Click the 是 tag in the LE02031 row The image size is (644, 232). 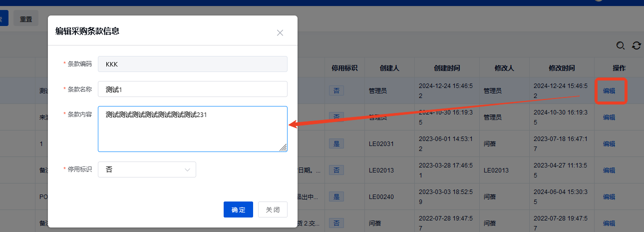[x=336, y=144]
